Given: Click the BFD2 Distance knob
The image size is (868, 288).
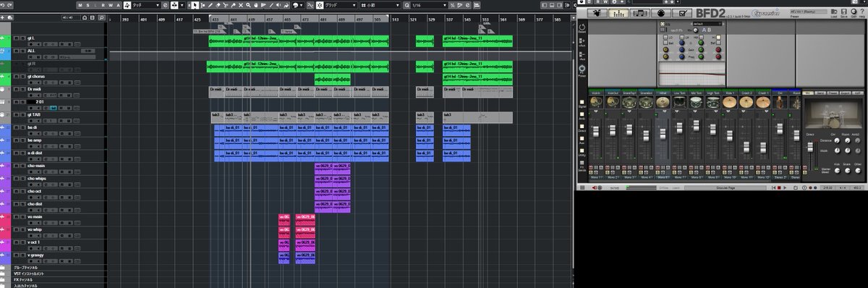Looking at the screenshot, I should pos(837,140).
